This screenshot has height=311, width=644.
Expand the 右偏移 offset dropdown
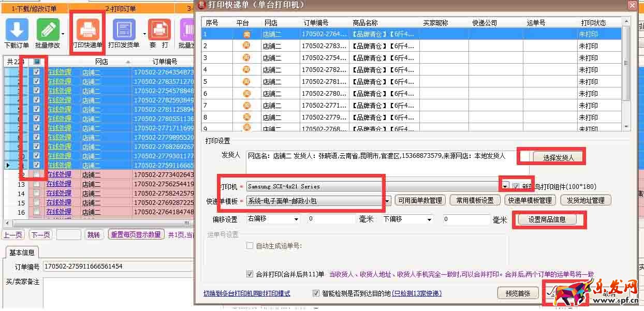click(x=296, y=219)
